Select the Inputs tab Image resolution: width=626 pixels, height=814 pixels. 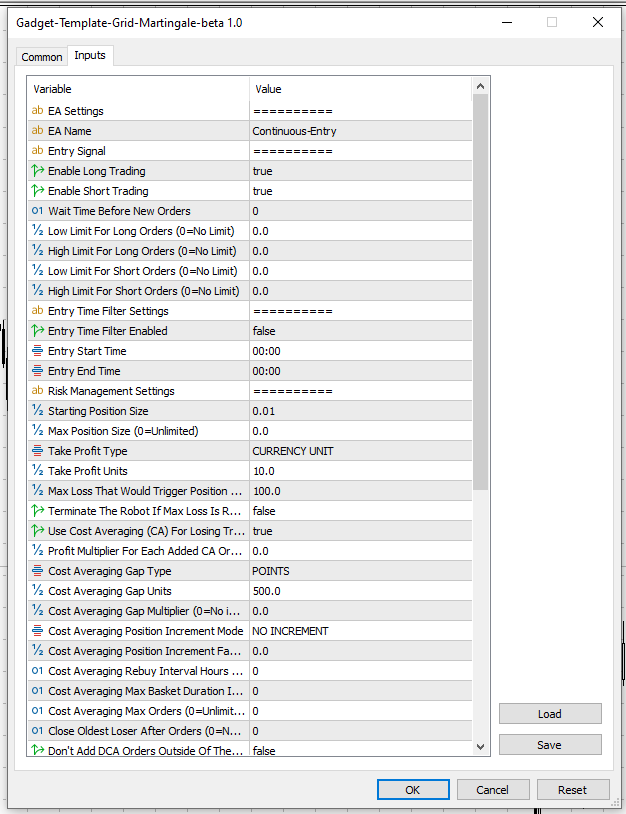(x=90, y=56)
